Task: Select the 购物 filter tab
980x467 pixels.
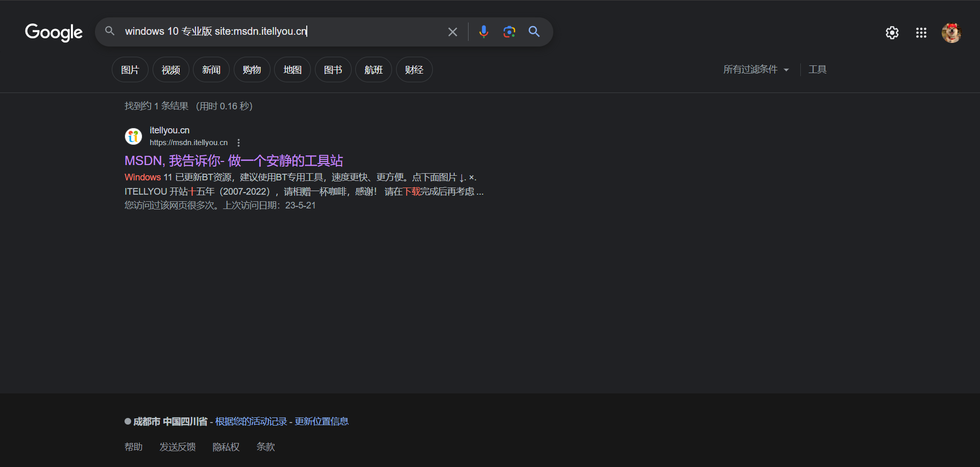Action: click(x=252, y=69)
